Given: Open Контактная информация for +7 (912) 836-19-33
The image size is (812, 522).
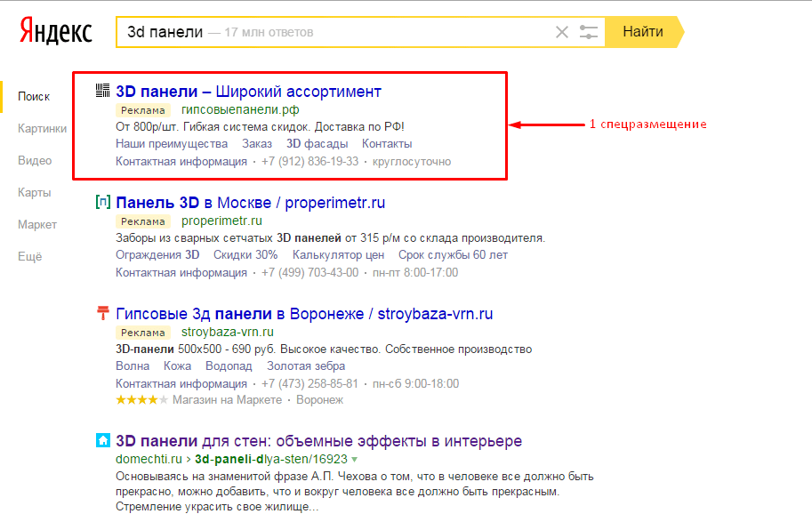Looking at the screenshot, I should [x=181, y=162].
